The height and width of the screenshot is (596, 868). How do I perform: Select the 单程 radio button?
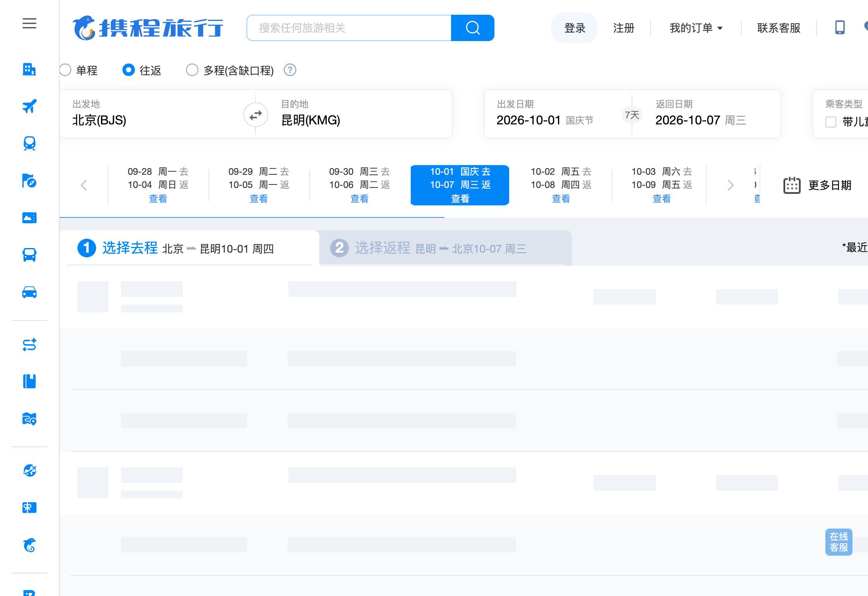tap(65, 70)
